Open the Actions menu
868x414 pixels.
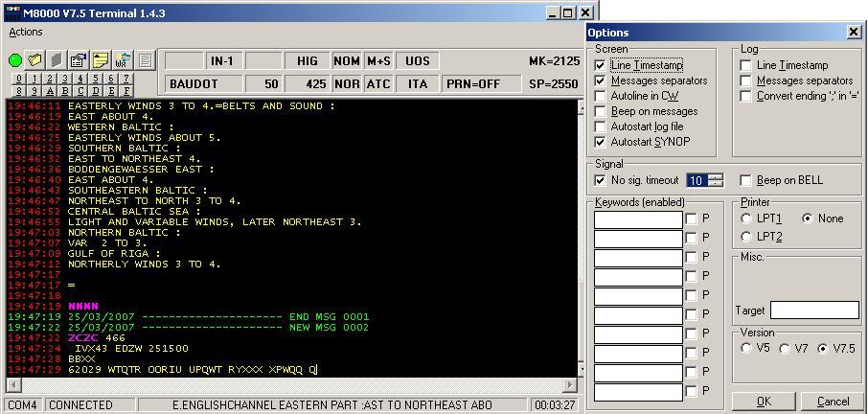(x=26, y=32)
